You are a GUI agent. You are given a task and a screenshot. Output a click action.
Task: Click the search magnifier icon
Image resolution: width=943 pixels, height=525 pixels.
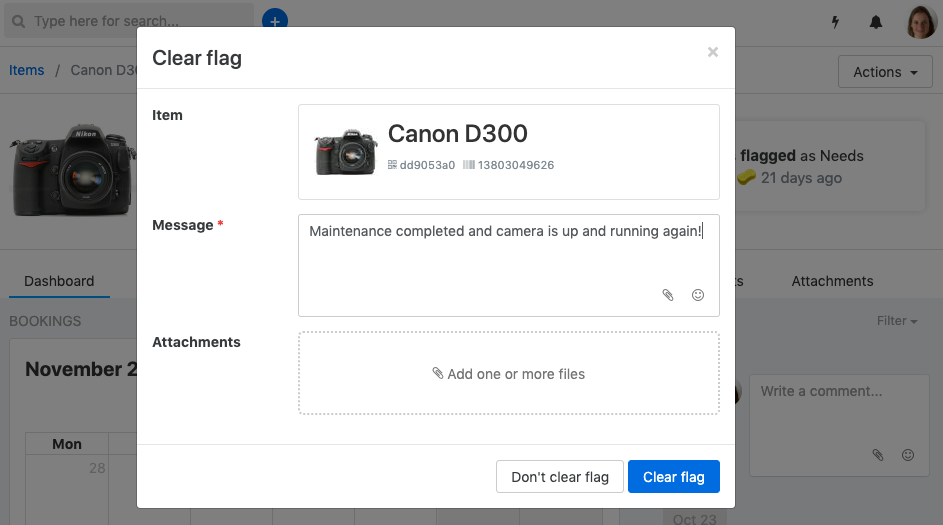pos(19,22)
